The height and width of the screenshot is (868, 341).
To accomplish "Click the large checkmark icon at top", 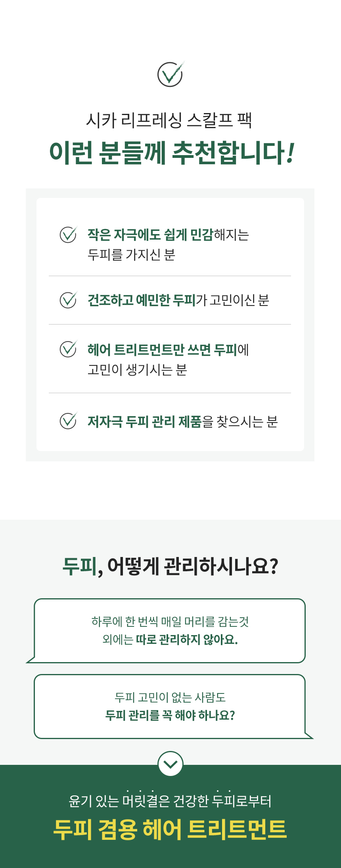I will coord(170,74).
